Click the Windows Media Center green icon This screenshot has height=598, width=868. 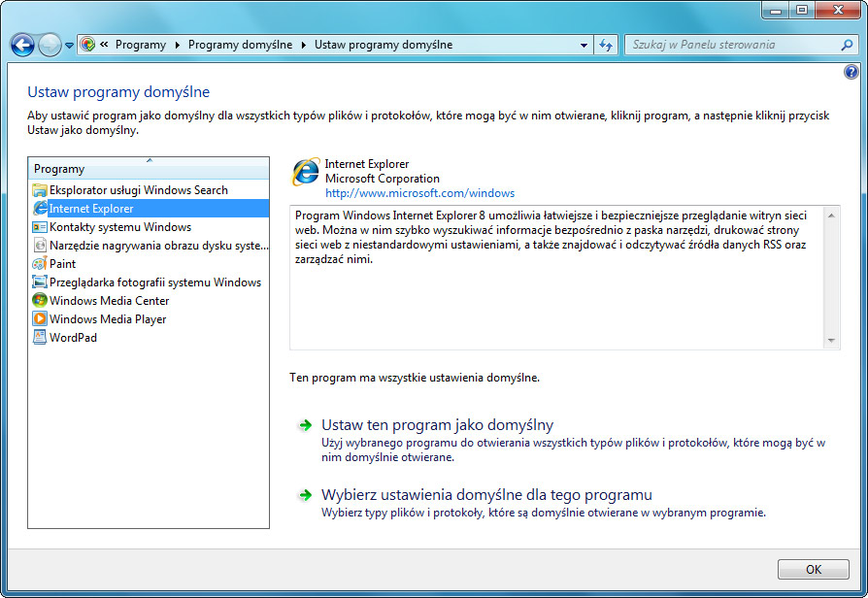click(x=39, y=300)
